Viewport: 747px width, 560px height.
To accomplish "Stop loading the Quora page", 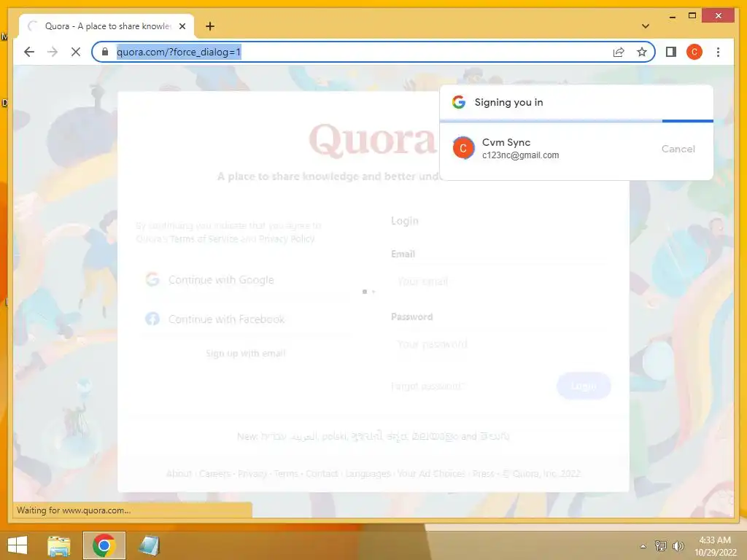I will pos(76,52).
